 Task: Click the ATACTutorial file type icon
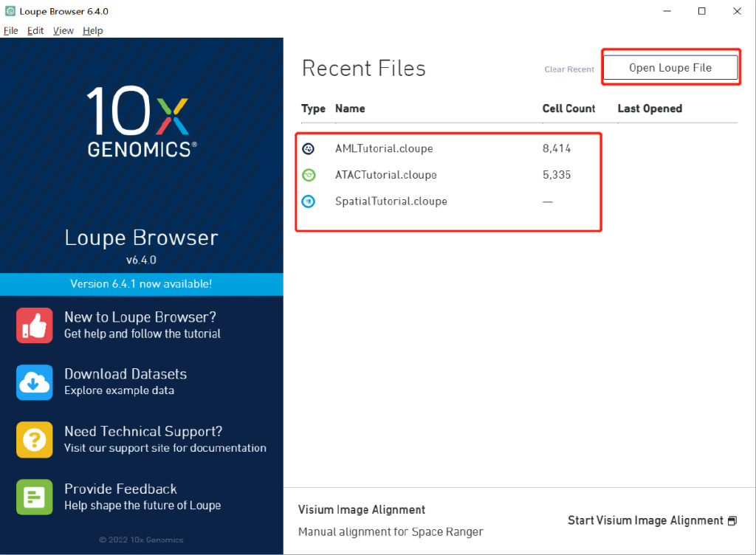(x=309, y=175)
